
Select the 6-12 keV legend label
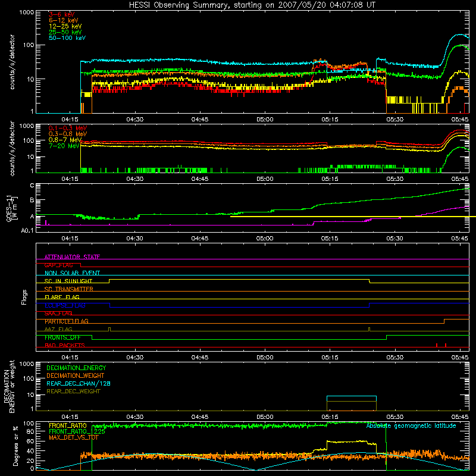tap(64, 20)
